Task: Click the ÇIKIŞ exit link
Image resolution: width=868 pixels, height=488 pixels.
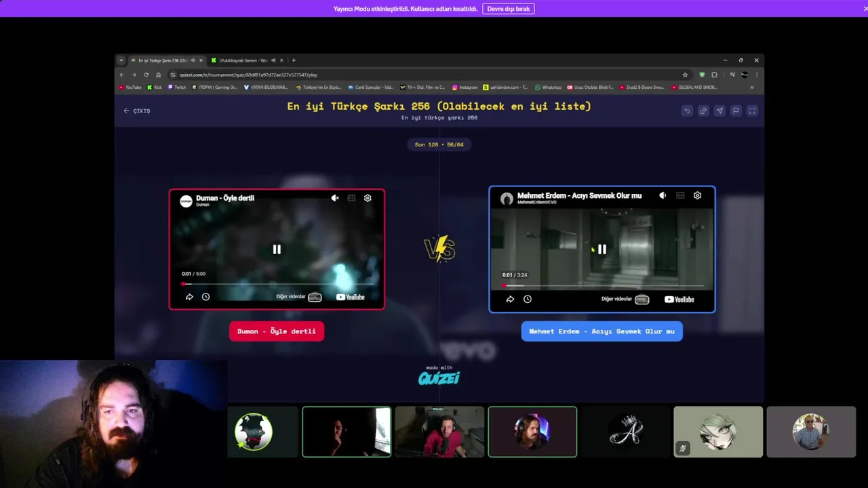Action: 137,110
